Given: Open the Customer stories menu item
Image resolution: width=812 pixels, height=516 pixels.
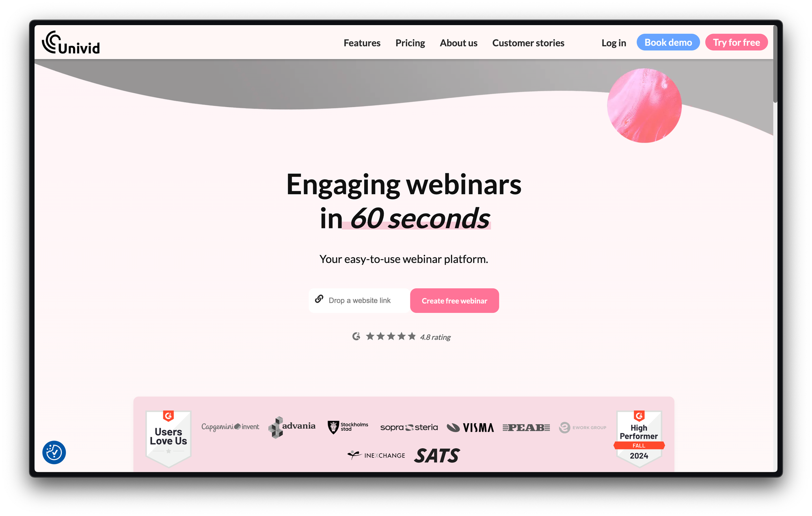Looking at the screenshot, I should coord(529,43).
